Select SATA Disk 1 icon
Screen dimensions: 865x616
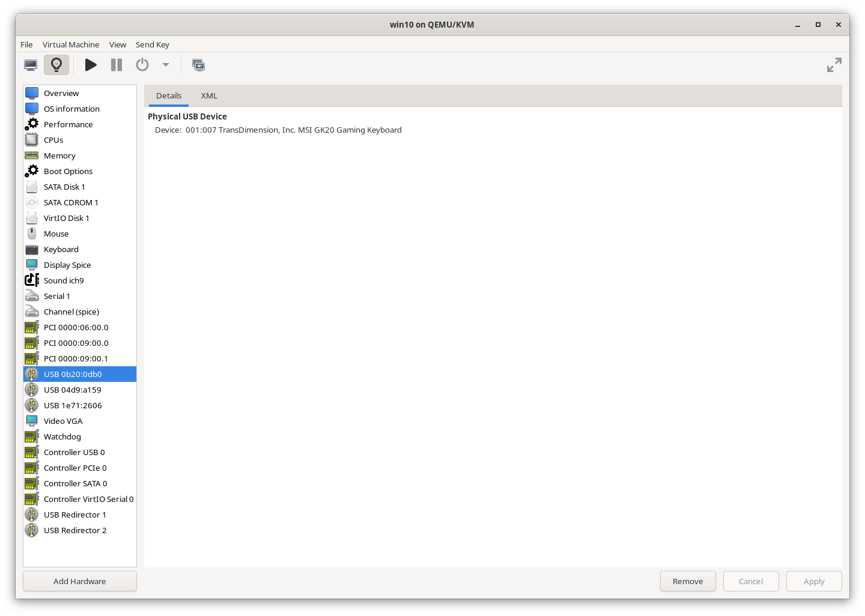click(x=32, y=187)
